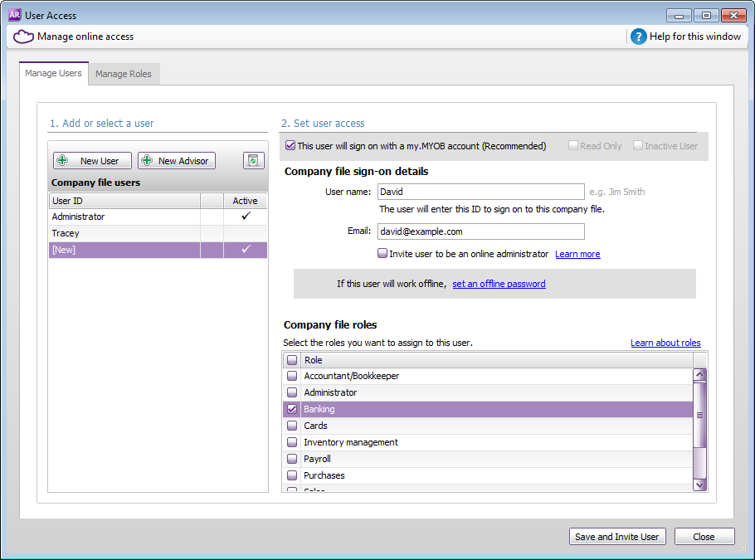Add a user with New User button
The width and height of the screenshot is (755, 560).
pyautogui.click(x=92, y=161)
